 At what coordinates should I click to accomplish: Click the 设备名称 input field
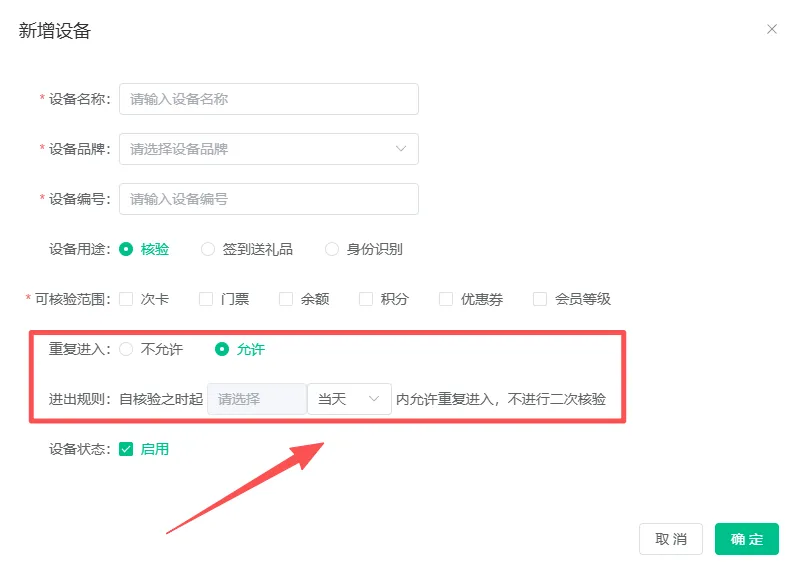[x=268, y=99]
